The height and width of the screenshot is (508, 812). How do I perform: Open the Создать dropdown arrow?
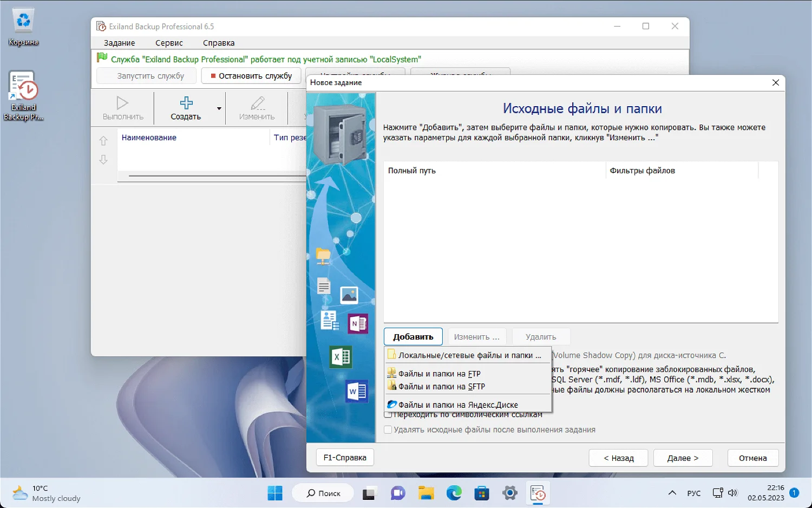[x=219, y=108]
